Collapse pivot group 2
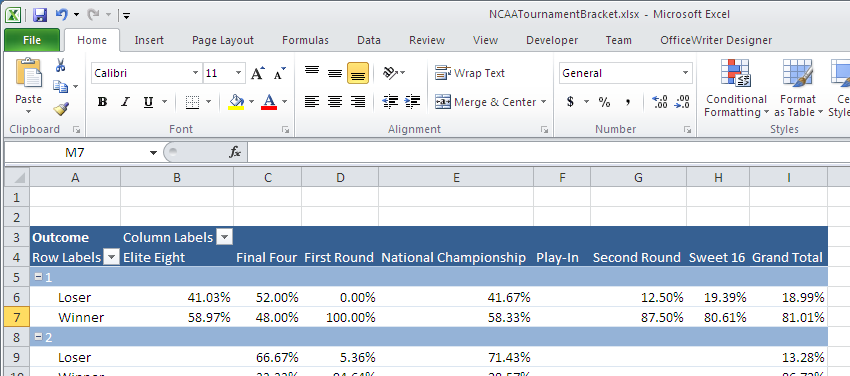The image size is (850, 376). [38, 337]
